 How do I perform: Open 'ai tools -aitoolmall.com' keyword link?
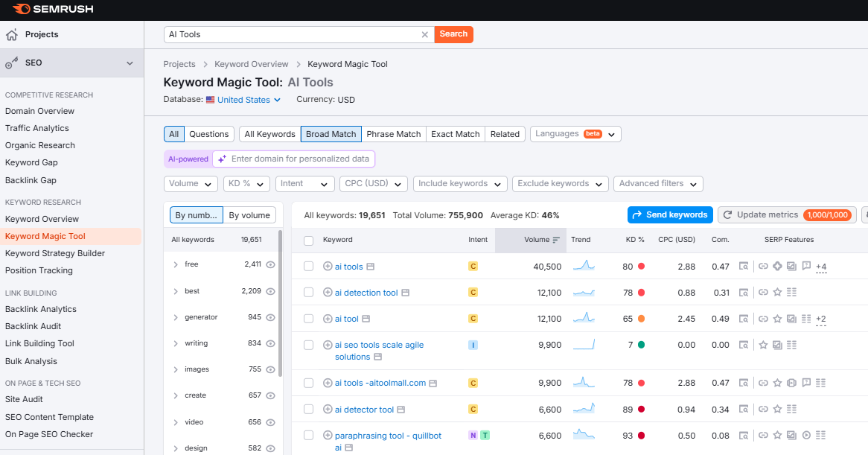380,383
